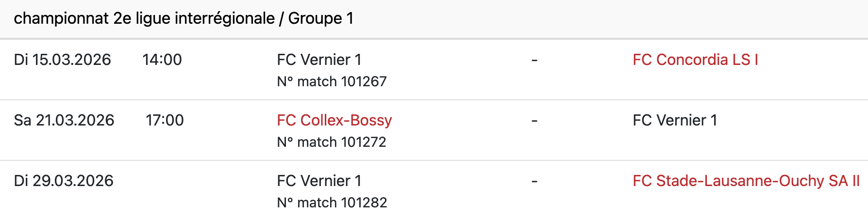
Task: Click FC Vernier 1 away team on 21.03
Action: coord(675,120)
